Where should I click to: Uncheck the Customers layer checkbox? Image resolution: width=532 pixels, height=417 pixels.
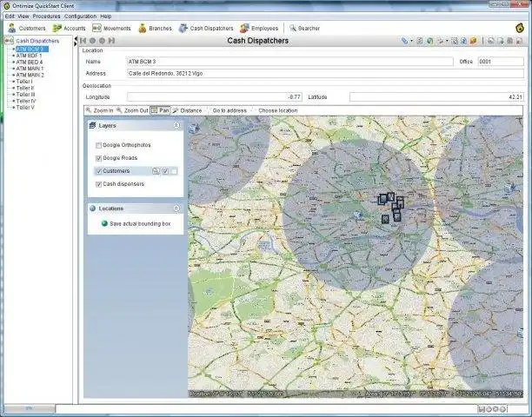(99, 171)
